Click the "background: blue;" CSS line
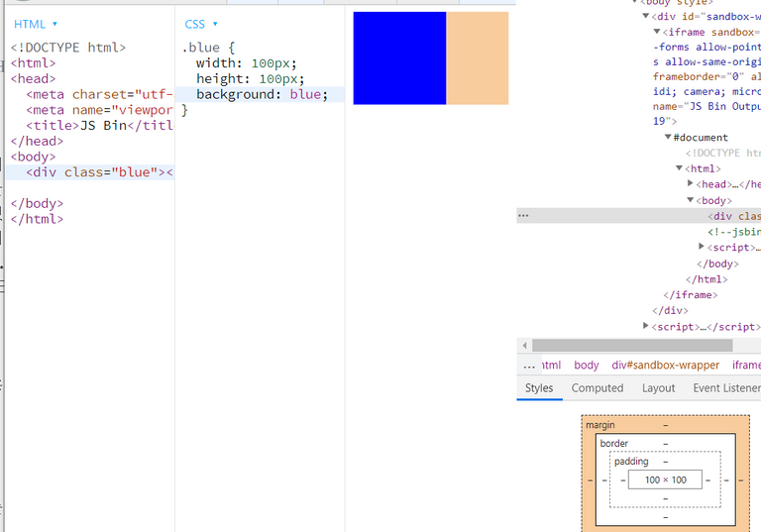Image resolution: width=761 pixels, height=532 pixels. pyautogui.click(x=262, y=94)
